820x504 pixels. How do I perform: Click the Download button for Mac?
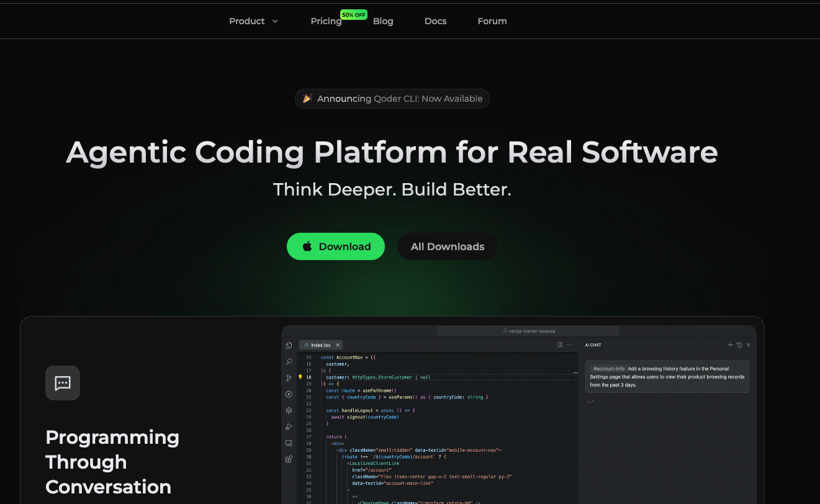(336, 246)
